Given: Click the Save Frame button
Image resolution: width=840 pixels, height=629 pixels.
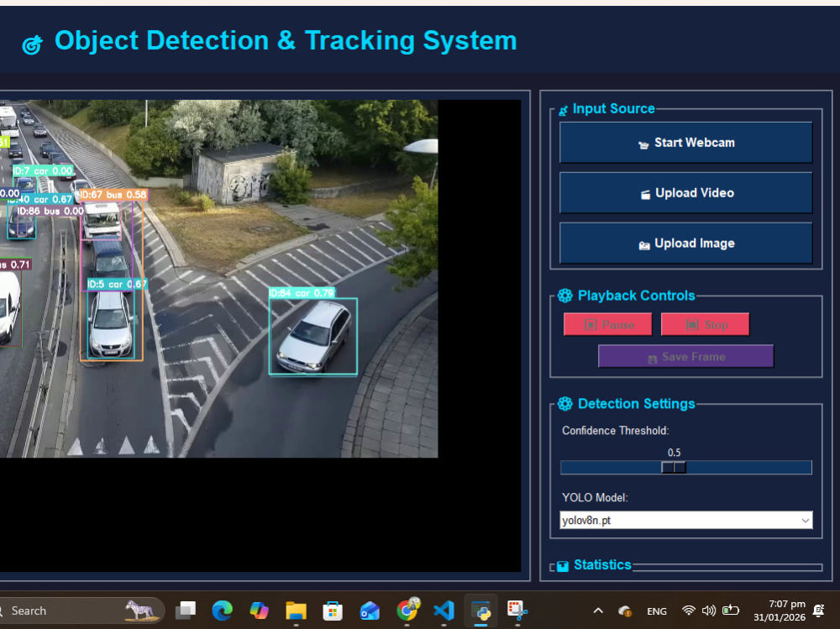Looking at the screenshot, I should [x=685, y=357].
